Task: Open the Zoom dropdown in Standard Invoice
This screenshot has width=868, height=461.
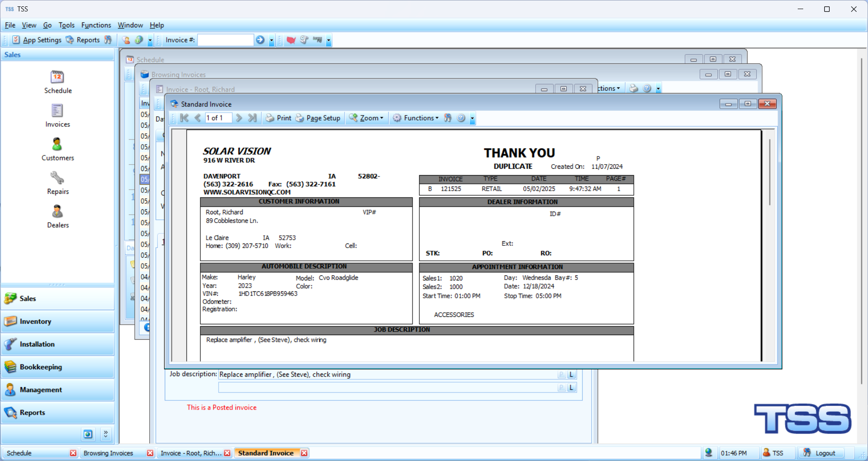Action: [366, 118]
